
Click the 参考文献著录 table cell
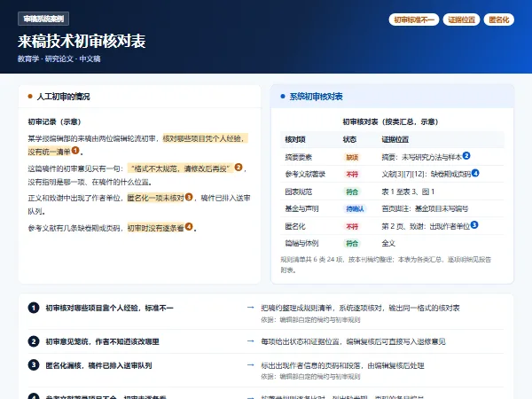pyautogui.click(x=305, y=175)
